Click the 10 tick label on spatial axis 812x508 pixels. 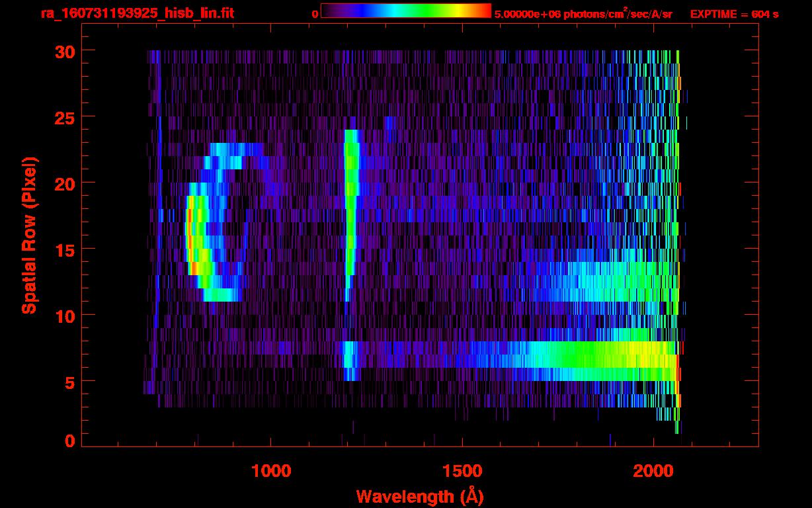pyautogui.click(x=63, y=316)
